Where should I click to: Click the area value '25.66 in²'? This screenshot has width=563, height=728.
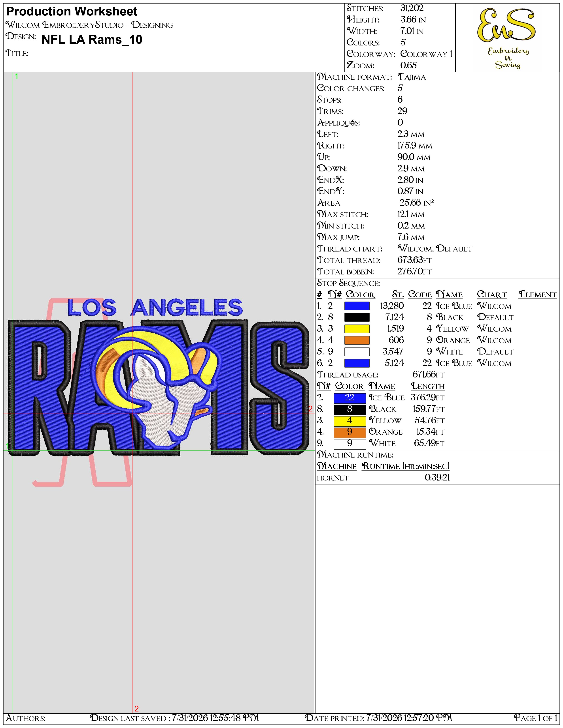417,203
